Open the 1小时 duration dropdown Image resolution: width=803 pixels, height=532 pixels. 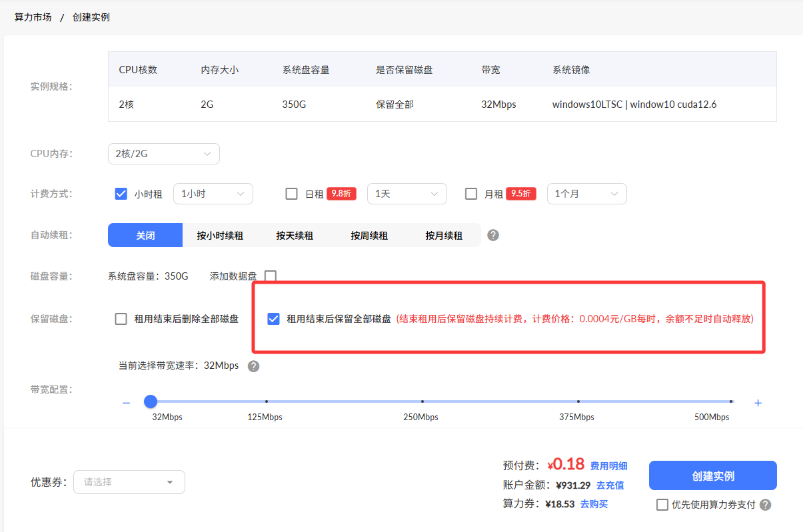click(x=213, y=194)
